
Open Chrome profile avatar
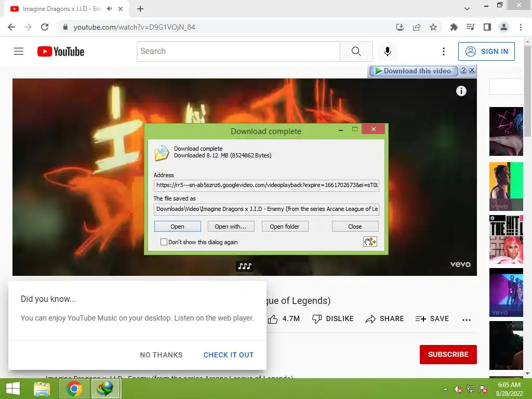point(504,27)
